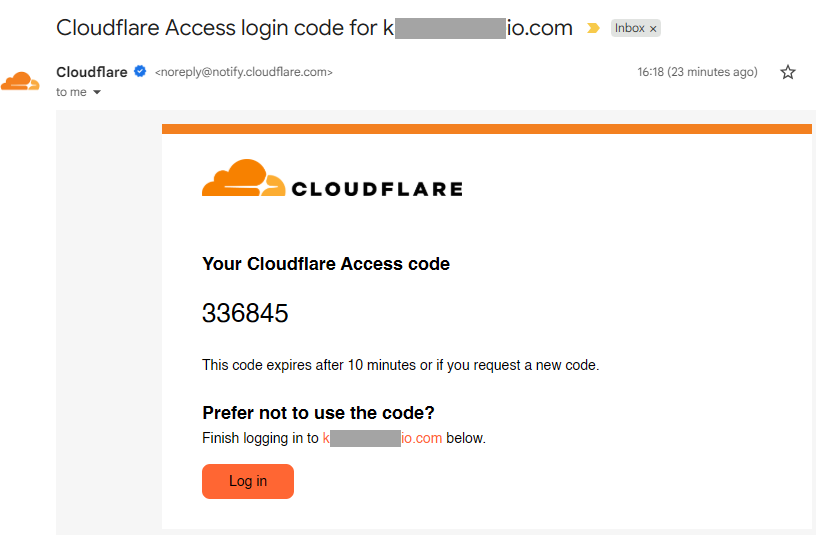Click the code expiration notice text
This screenshot has width=816, height=535.
tap(400, 365)
